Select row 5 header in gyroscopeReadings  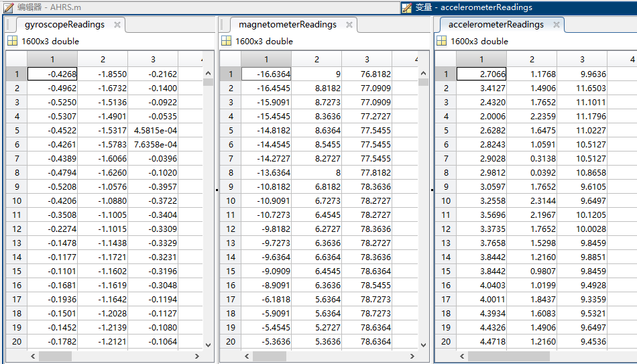pos(17,131)
